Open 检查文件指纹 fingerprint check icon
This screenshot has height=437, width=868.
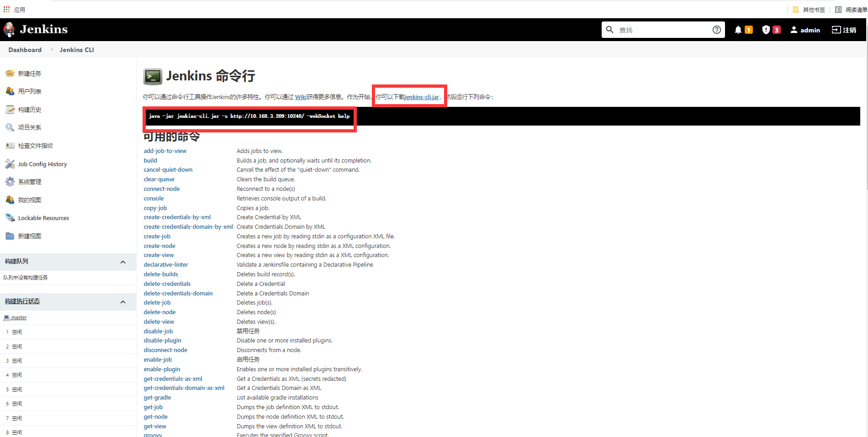(10, 145)
